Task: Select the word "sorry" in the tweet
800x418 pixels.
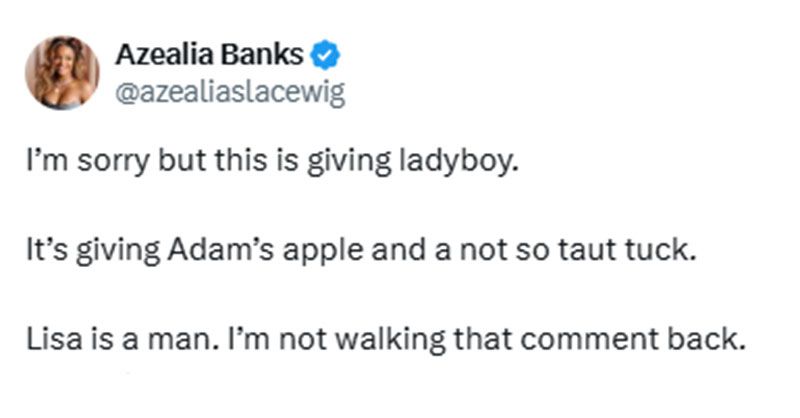Action: (x=114, y=162)
